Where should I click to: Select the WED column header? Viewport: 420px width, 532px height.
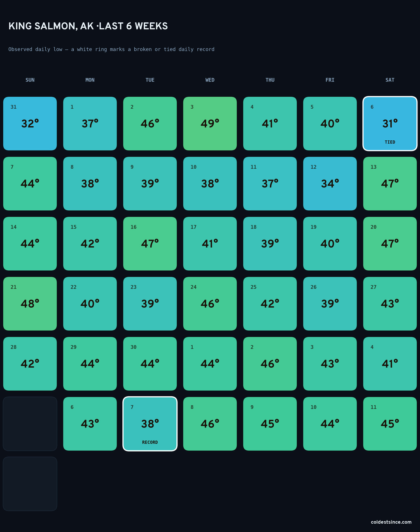click(210, 80)
